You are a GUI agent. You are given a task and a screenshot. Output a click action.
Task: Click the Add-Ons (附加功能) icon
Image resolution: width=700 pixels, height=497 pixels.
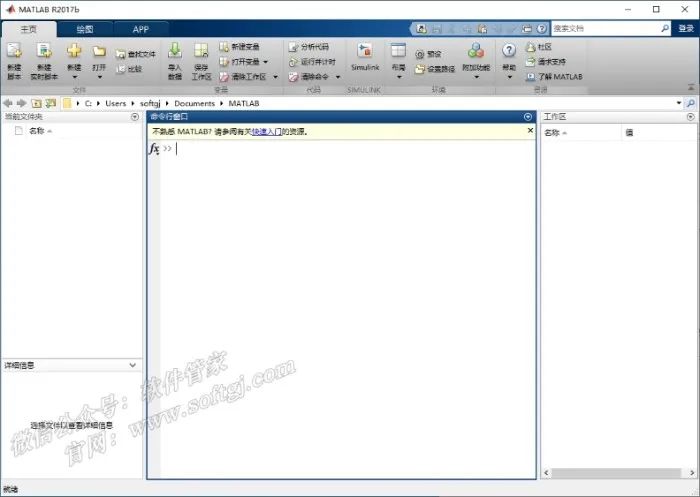tap(476, 50)
